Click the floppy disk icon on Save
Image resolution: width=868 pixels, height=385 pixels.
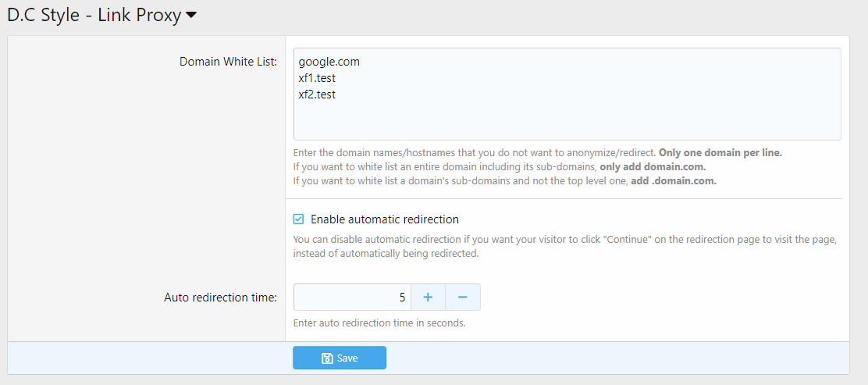point(327,358)
